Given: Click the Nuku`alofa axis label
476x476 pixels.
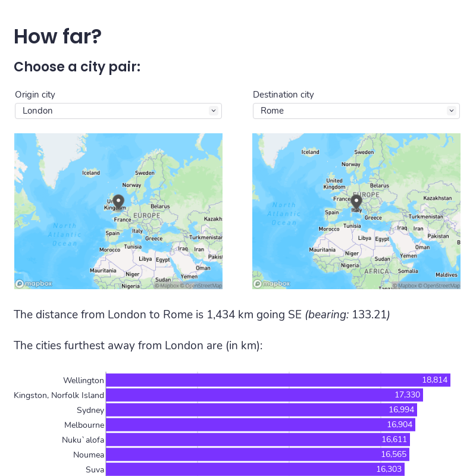Looking at the screenshot, I should (x=83, y=440).
